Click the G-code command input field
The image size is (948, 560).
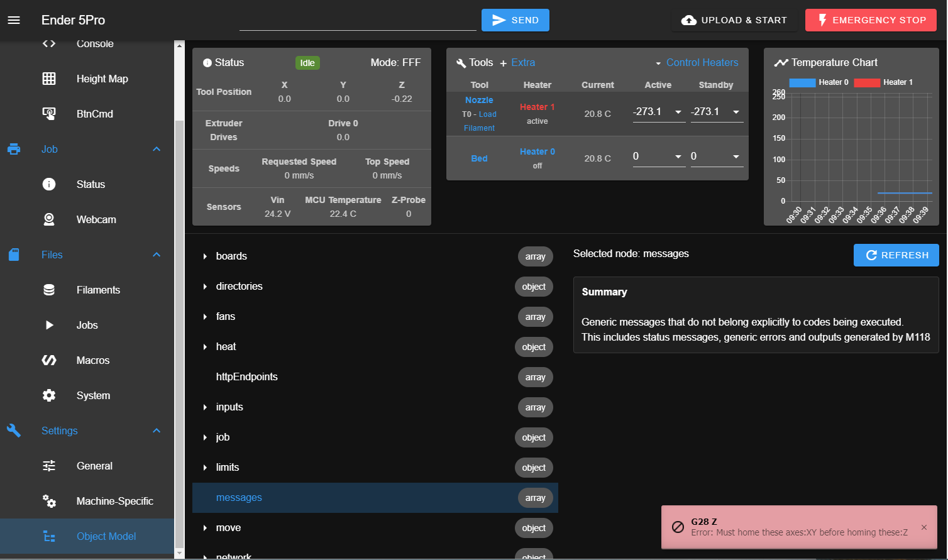[358, 21]
